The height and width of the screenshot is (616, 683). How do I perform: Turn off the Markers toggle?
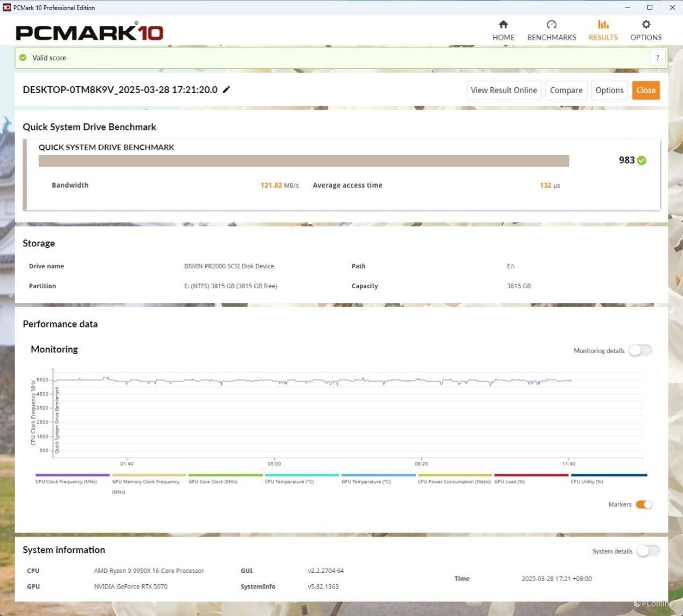pyautogui.click(x=644, y=504)
